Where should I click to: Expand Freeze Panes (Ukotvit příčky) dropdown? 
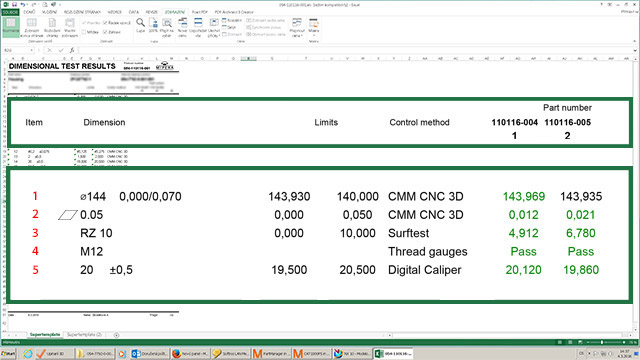(214, 27)
